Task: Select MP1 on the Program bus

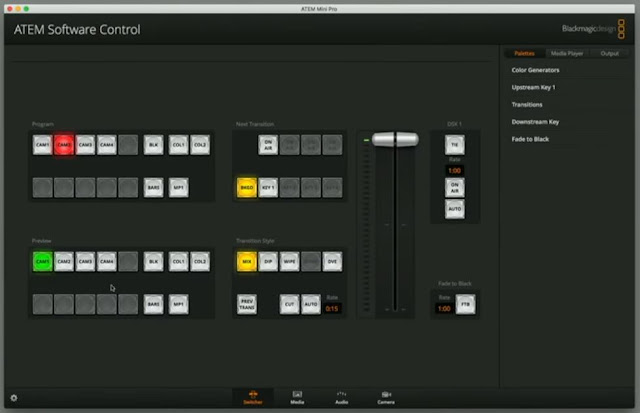Action: [x=179, y=187]
